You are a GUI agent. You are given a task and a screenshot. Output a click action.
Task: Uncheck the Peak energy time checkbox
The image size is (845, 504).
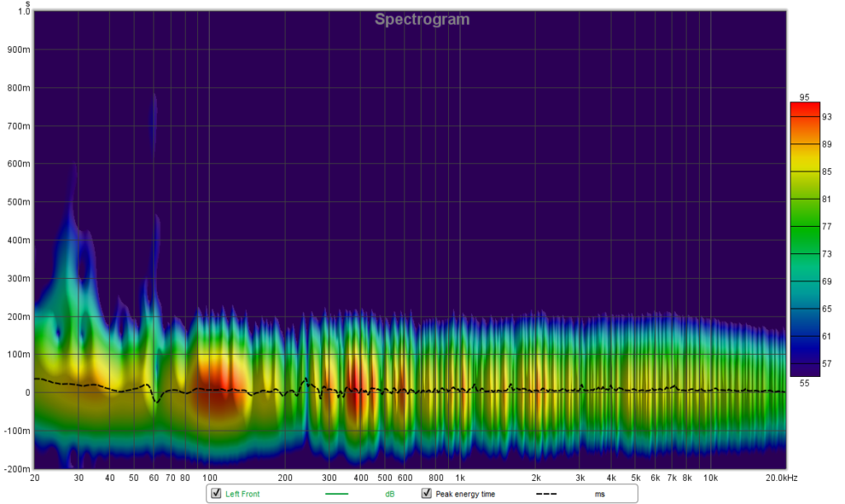tap(427, 493)
